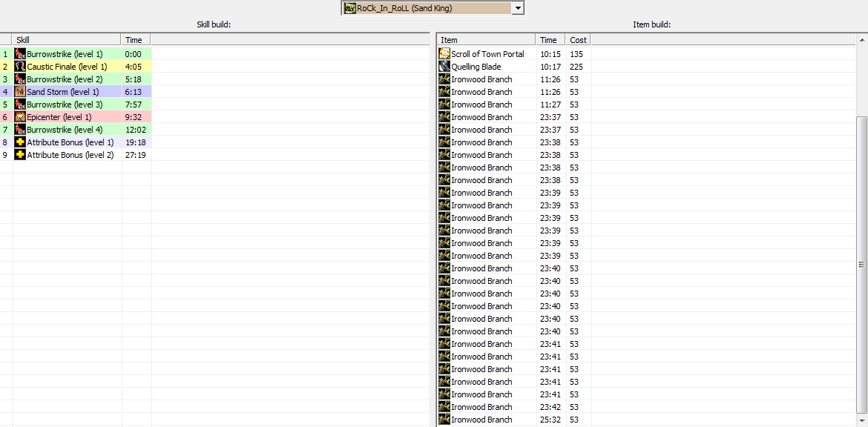Click the 23:42 purchase time cell

[550, 407]
